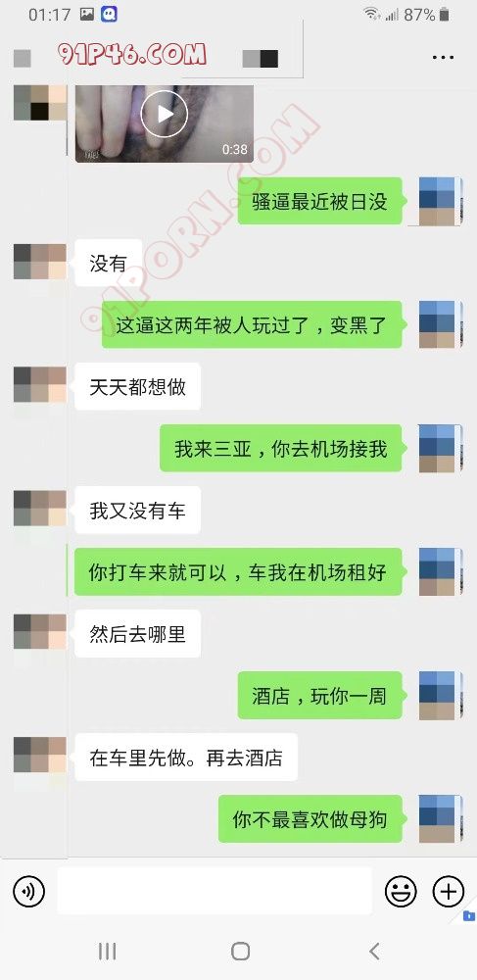Image resolution: width=477 pixels, height=980 pixels.
Task: Tap the "我又没有车" message bubble
Action: click(x=137, y=511)
